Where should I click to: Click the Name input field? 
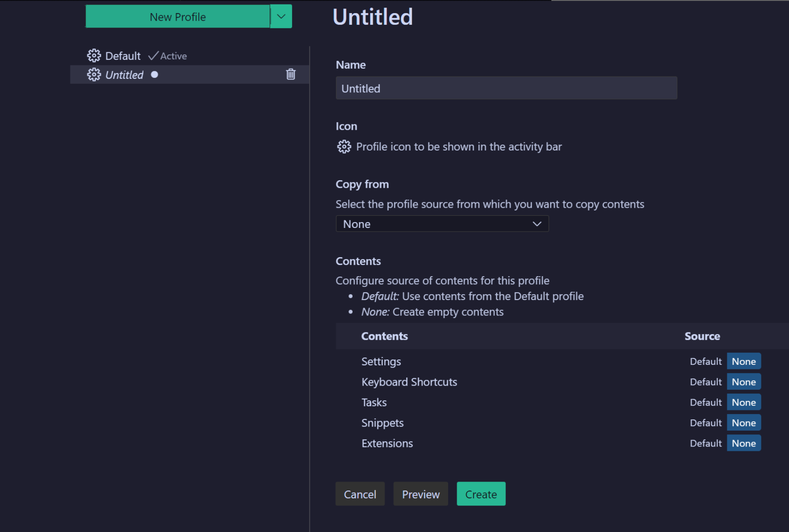(506, 88)
